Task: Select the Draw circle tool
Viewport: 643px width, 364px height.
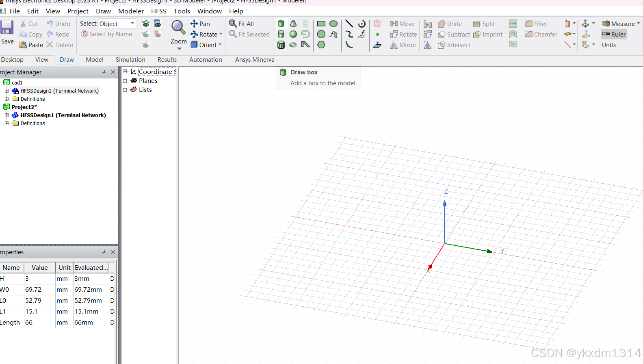Action: click(x=321, y=34)
